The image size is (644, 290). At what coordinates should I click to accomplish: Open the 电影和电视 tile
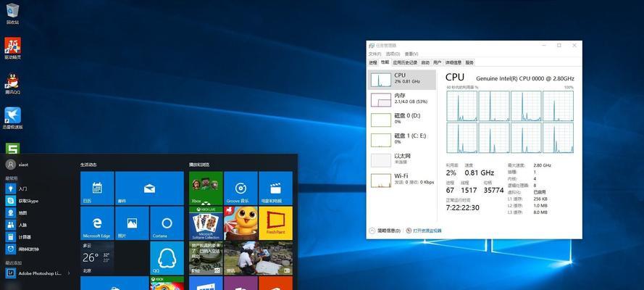coord(275,188)
